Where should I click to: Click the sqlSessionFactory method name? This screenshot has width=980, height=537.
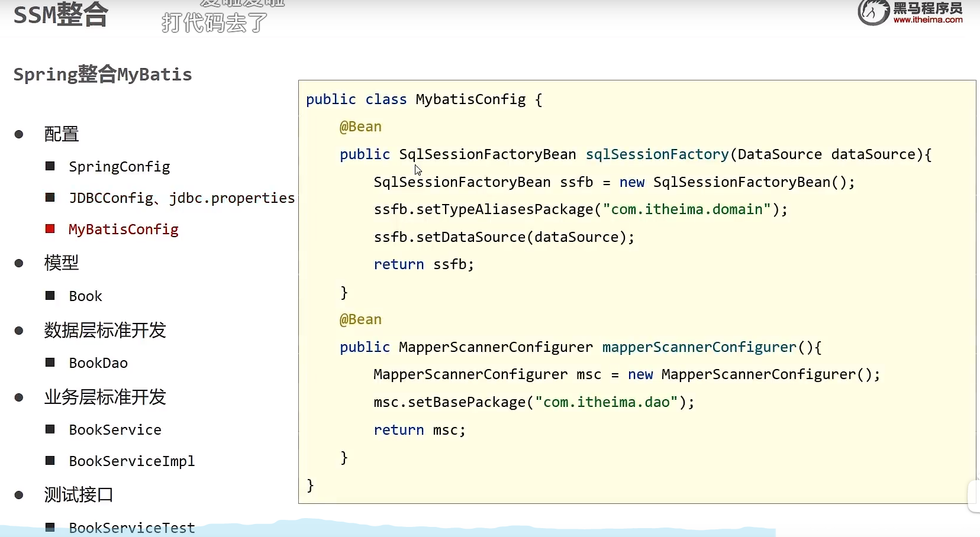point(657,154)
